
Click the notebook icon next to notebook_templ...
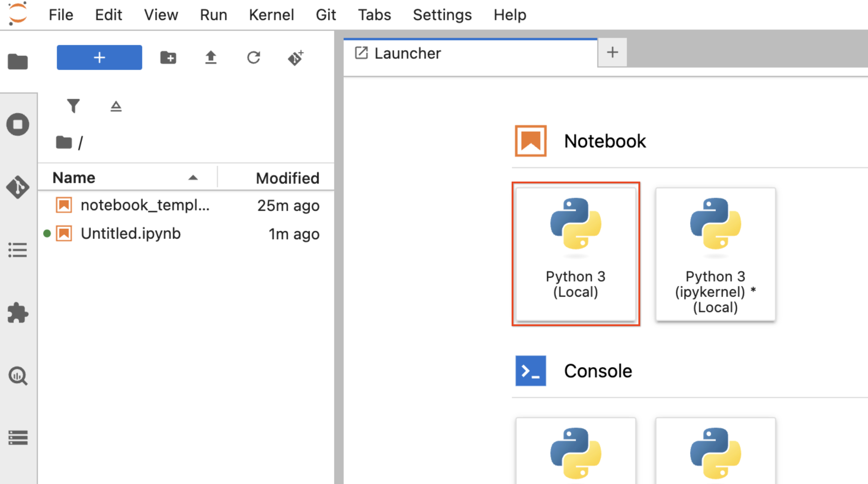[x=64, y=205]
